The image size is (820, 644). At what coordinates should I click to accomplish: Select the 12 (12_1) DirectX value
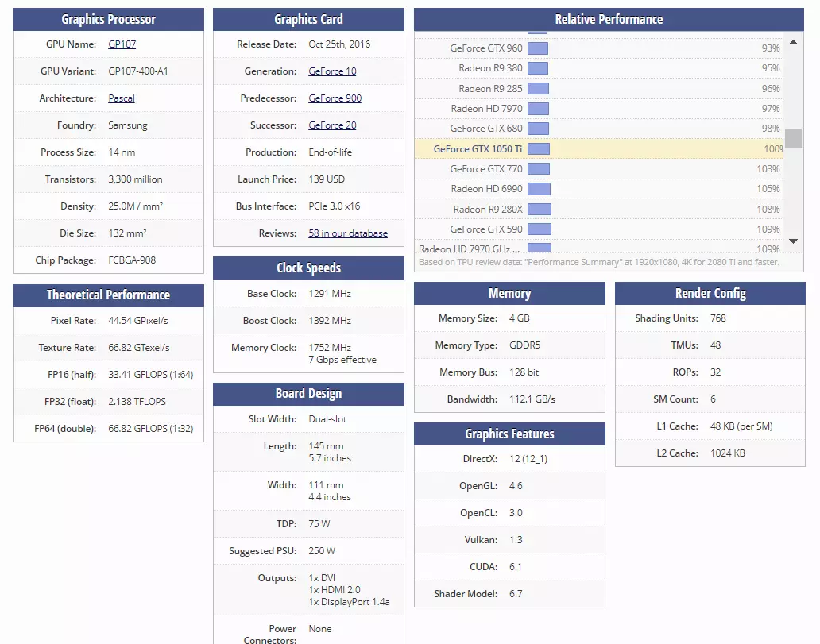(x=528, y=459)
